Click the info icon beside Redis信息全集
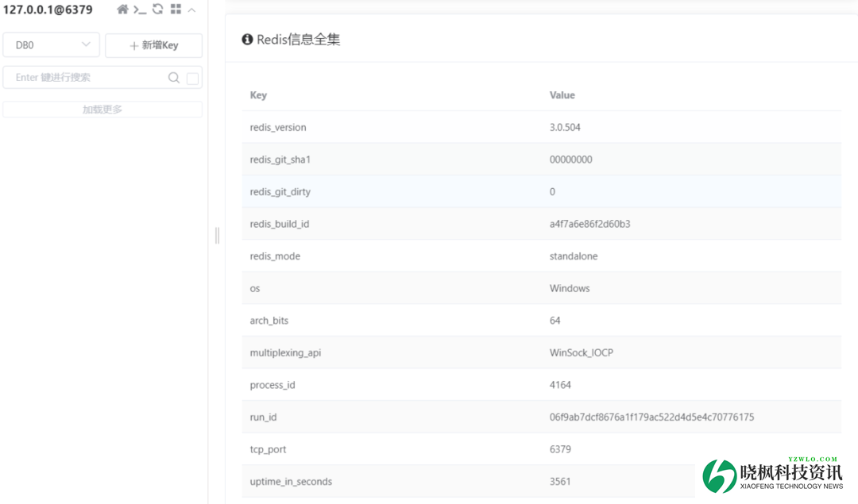The image size is (858, 504). 247,40
